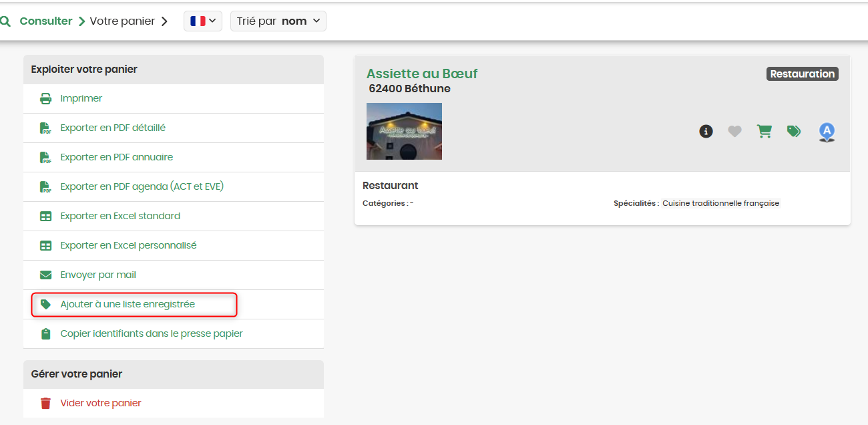Click the green shopping cart icon on the card

click(764, 132)
